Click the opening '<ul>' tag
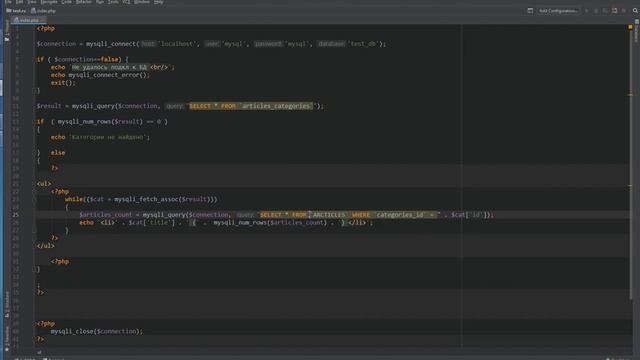The image size is (640, 360). (x=44, y=184)
